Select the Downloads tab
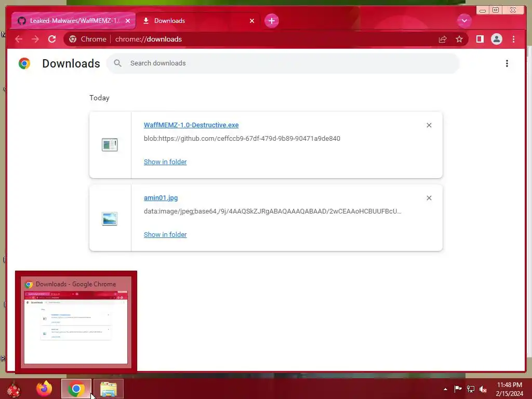The width and height of the screenshot is (532, 399). point(198,21)
